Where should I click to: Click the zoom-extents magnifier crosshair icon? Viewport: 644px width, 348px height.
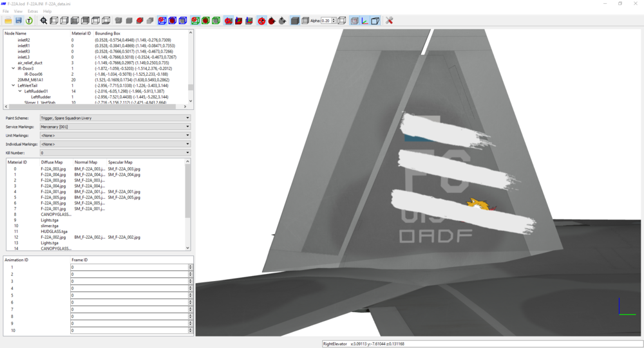44,21
